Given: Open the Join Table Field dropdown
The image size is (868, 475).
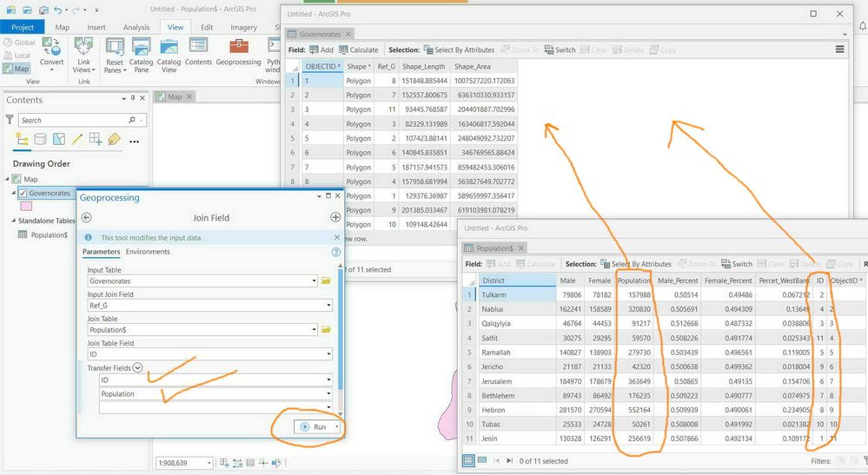Looking at the screenshot, I should click(328, 354).
